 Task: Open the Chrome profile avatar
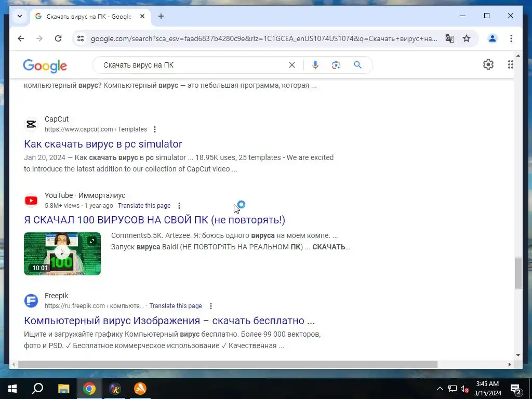(493, 38)
